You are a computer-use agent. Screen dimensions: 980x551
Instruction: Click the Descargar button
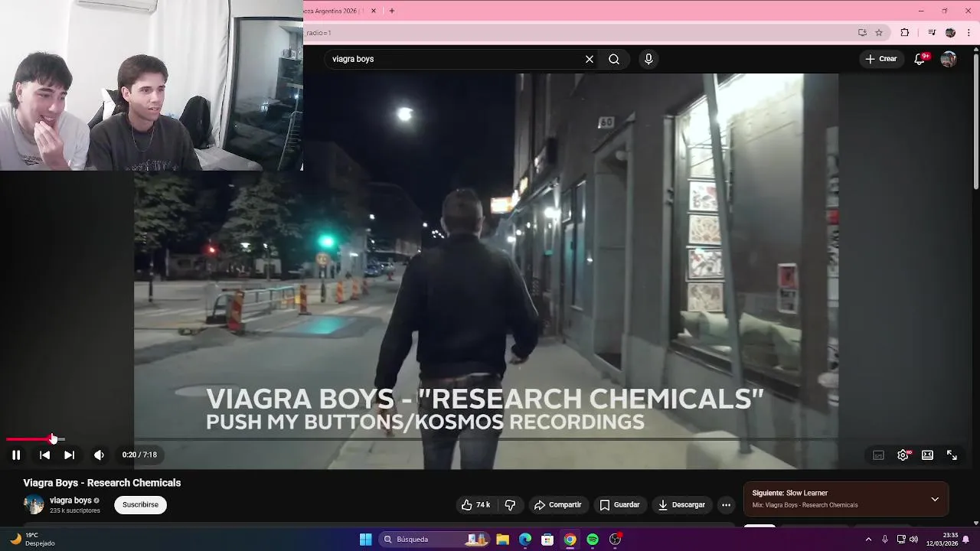click(681, 505)
